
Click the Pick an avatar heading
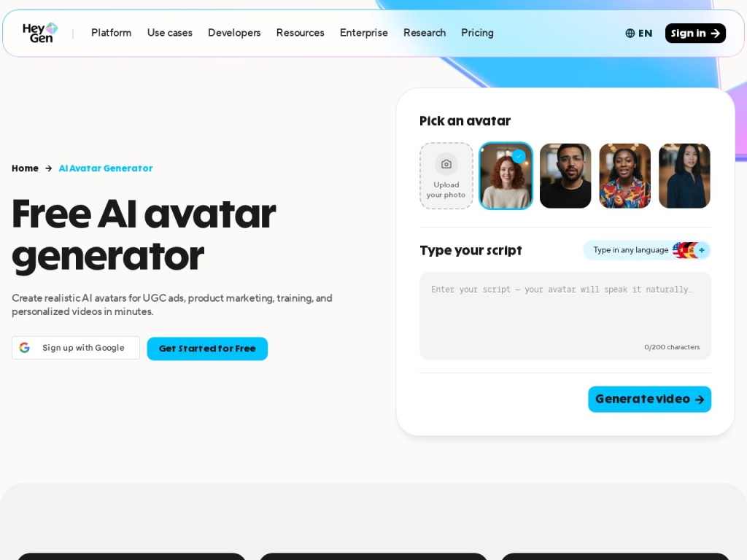tap(465, 121)
